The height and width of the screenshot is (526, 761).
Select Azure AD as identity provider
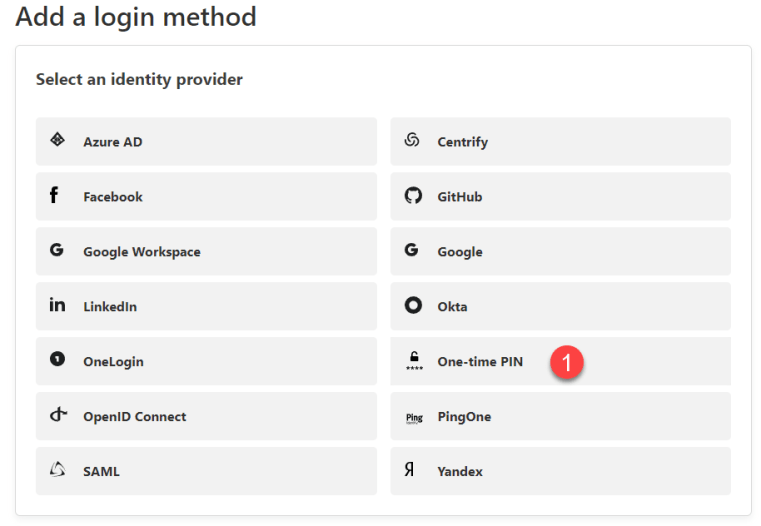tap(206, 141)
